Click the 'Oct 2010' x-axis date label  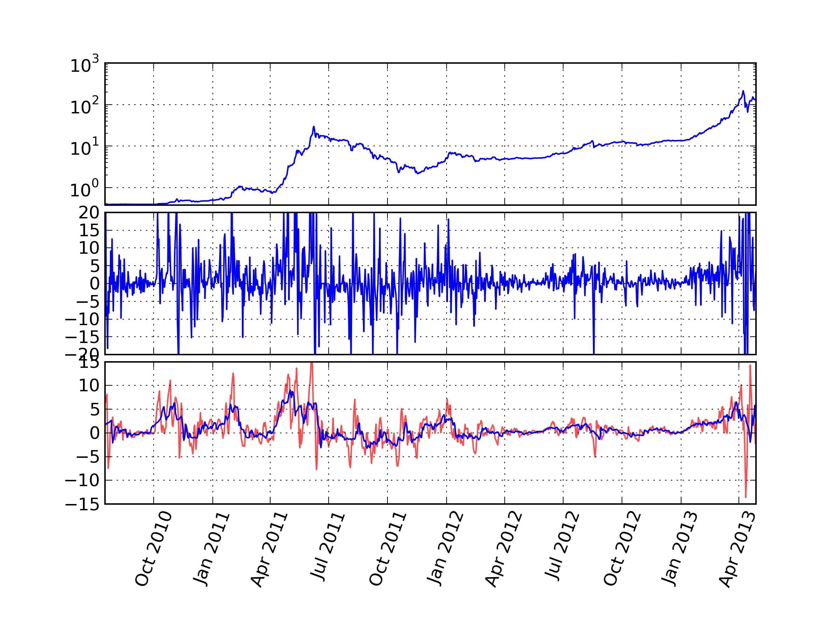pos(153,549)
